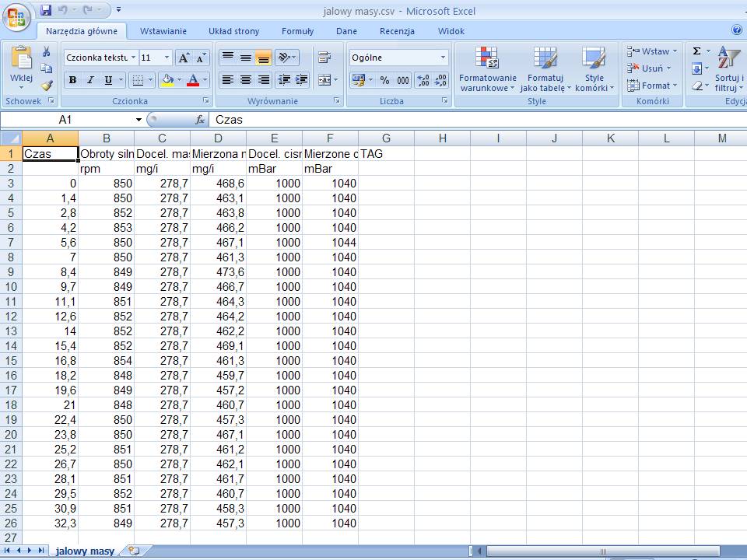
Task: Toggle bold formatting
Action: [x=72, y=80]
